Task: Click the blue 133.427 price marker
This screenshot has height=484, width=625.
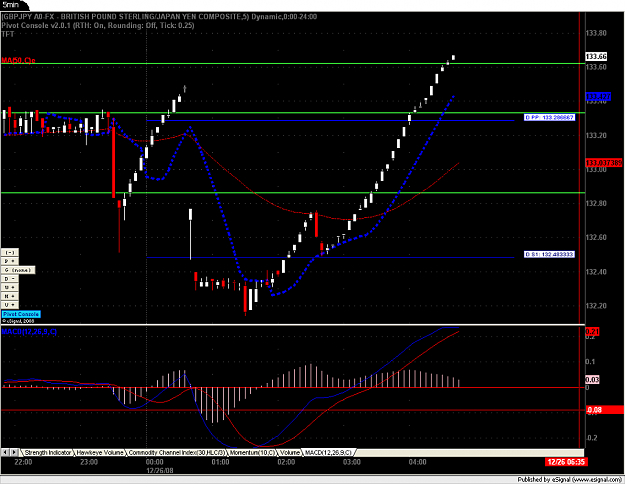Action: pos(598,96)
